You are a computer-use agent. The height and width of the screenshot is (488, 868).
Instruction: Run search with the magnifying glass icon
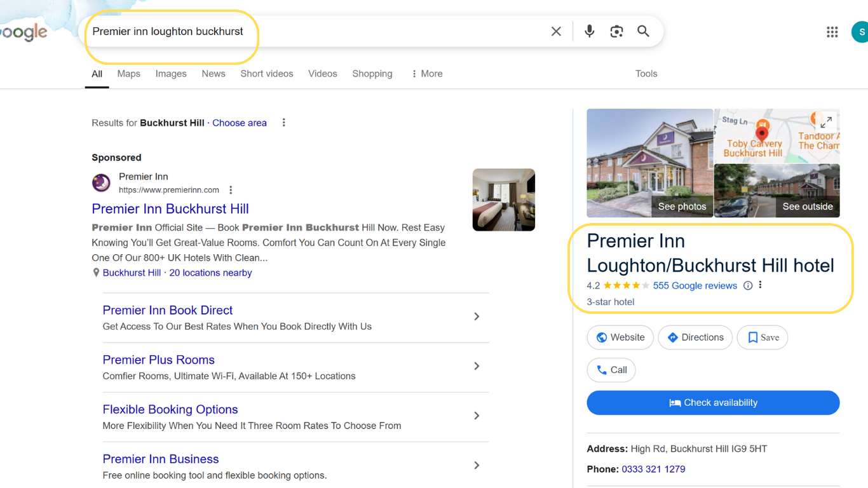point(643,31)
